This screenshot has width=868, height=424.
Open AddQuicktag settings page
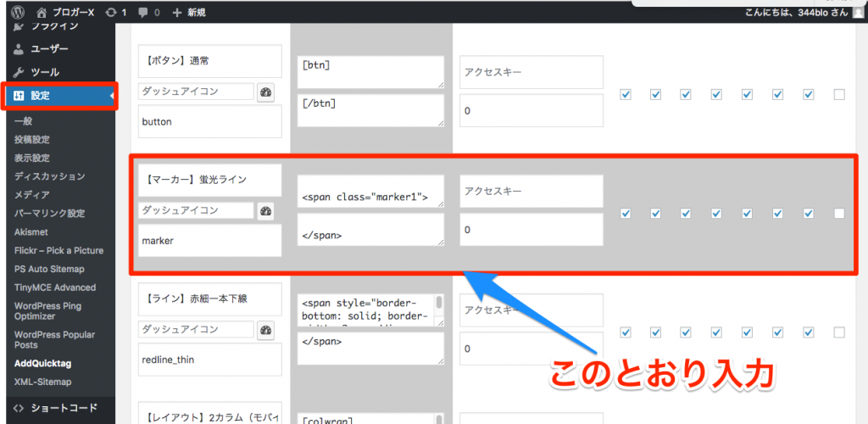click(43, 364)
